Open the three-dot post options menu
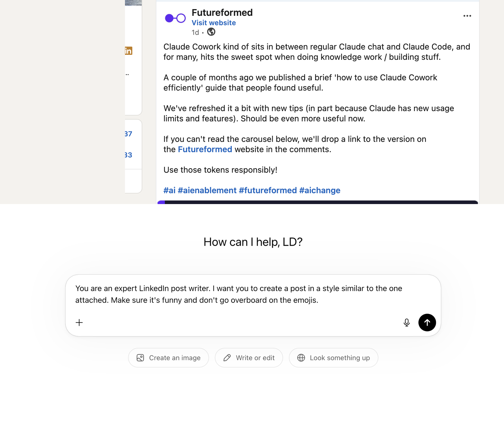The height and width of the screenshot is (421, 504). click(x=467, y=16)
